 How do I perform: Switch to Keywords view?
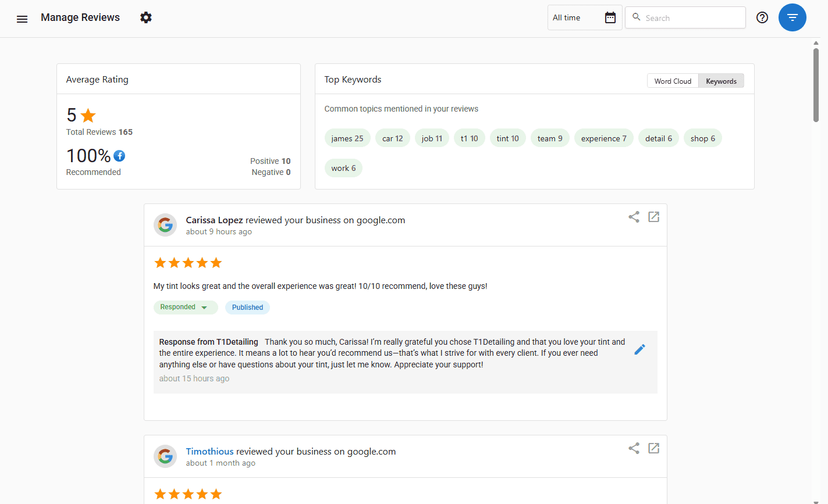721,81
